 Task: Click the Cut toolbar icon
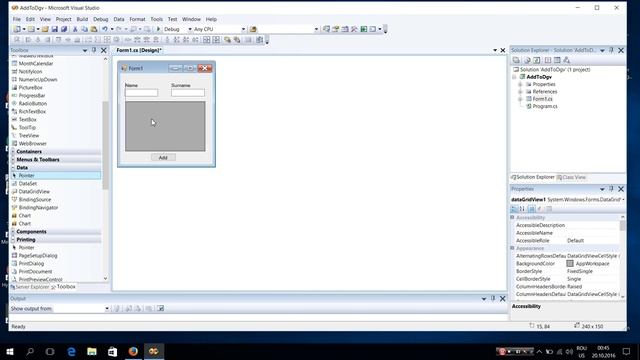(x=75, y=29)
